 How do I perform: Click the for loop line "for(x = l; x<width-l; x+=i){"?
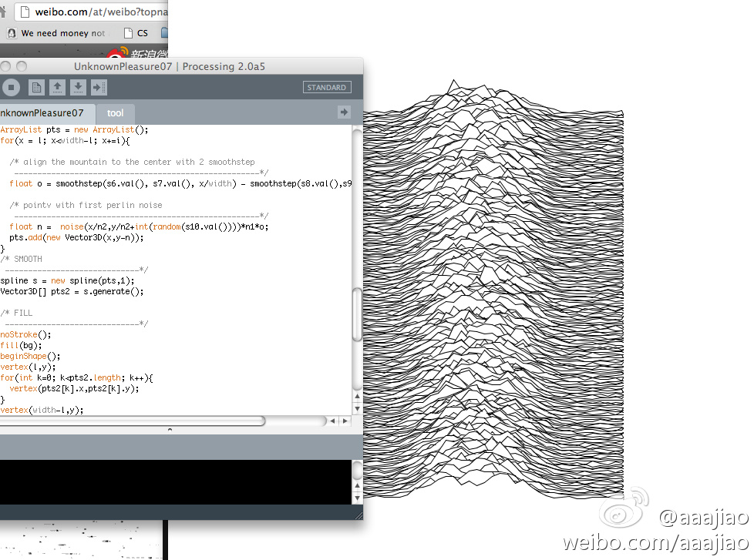pos(65,141)
